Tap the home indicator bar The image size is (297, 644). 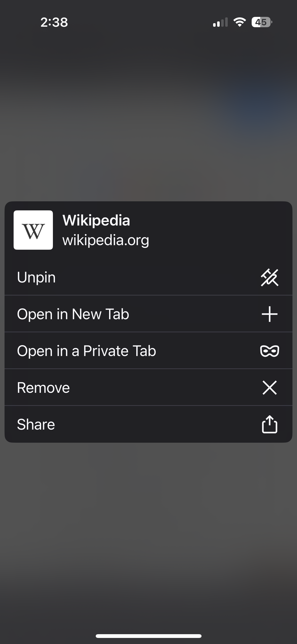[148, 636]
